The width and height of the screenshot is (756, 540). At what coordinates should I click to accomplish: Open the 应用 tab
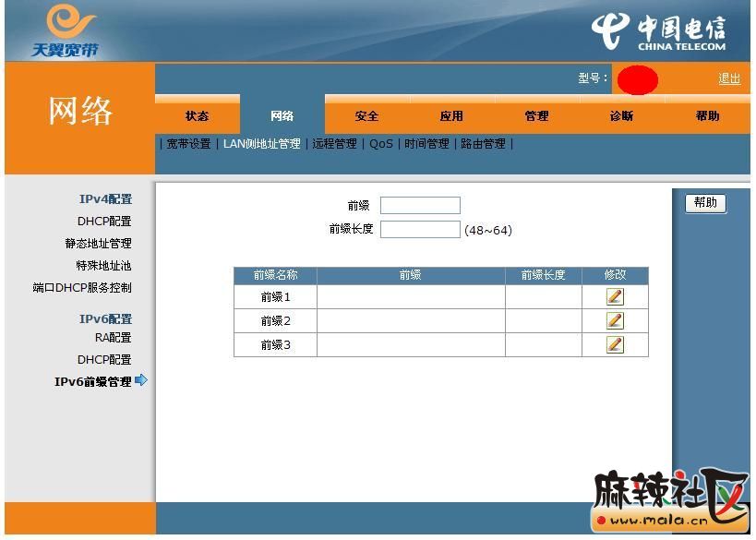(451, 115)
